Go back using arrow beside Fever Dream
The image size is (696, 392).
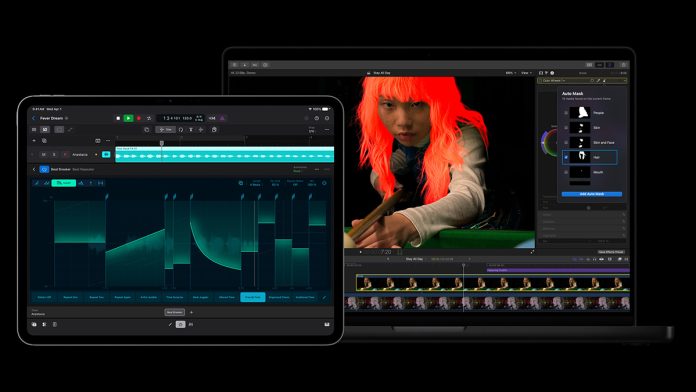point(34,118)
